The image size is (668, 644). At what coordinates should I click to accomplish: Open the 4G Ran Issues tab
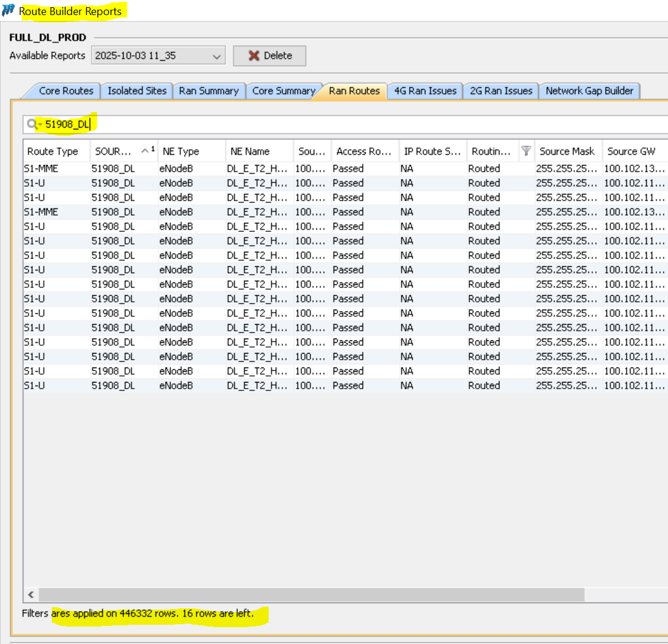(426, 91)
